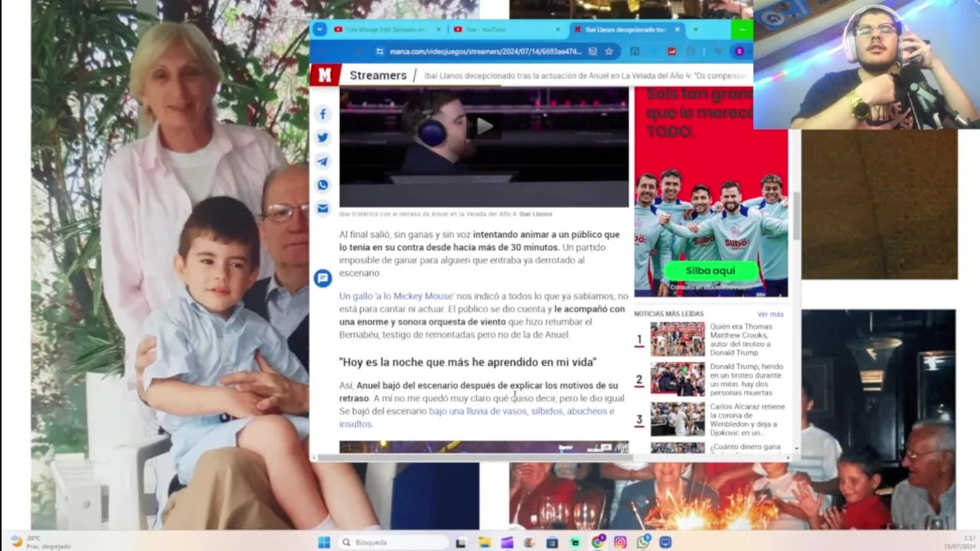The width and height of the screenshot is (980, 551).
Task: Open Chrome from the taskbar
Action: tap(598, 543)
